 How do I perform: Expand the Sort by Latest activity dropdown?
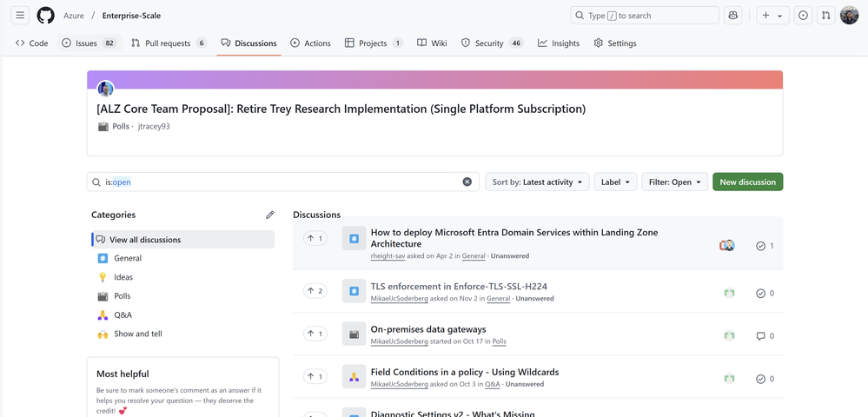tap(536, 182)
